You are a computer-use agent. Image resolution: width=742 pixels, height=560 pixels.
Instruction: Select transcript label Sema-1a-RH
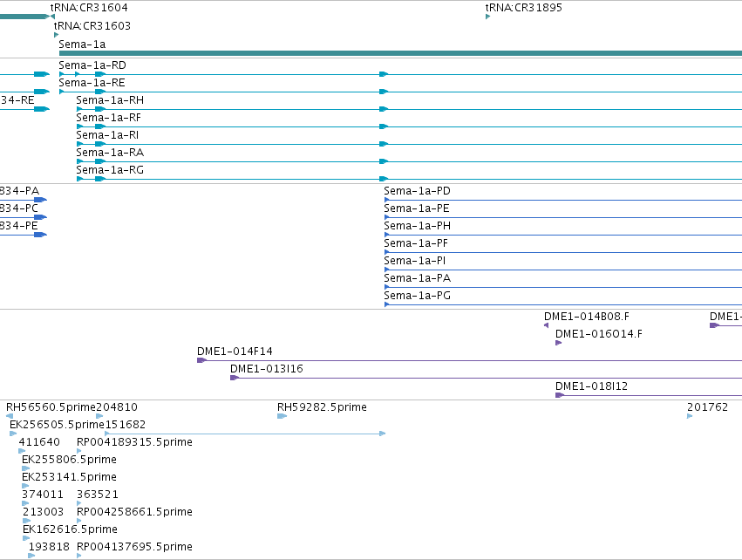tap(110, 100)
